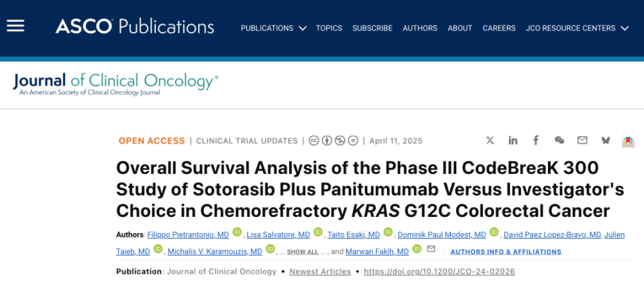The image size is (644, 282).
Task: Go to Subscribe in navigation bar
Action: [x=372, y=28]
